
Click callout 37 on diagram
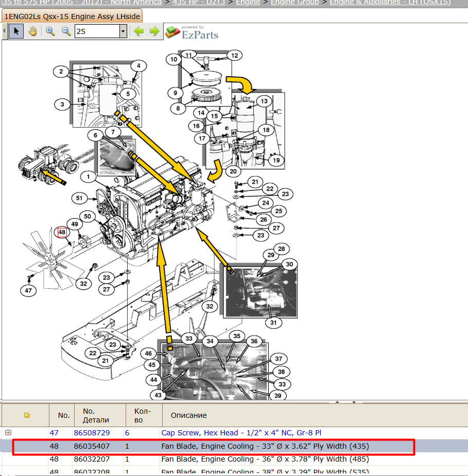(279, 359)
